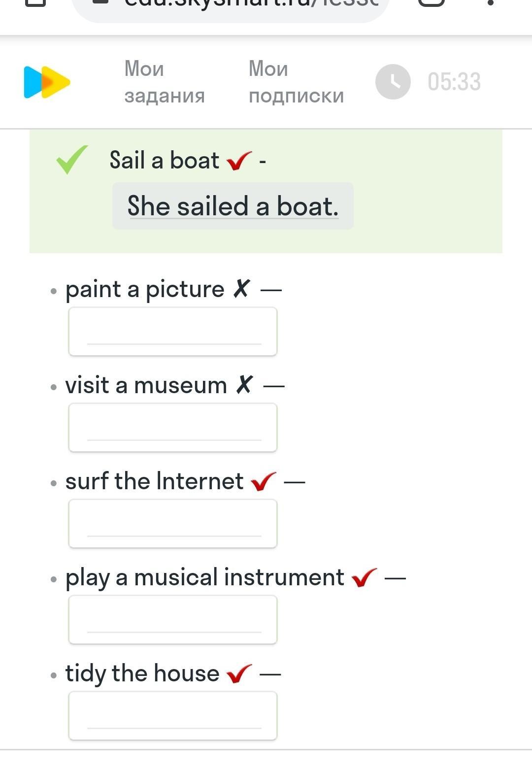This screenshot has width=532, height=773.
Task: Click the 05:33 timer display
Action: (454, 82)
